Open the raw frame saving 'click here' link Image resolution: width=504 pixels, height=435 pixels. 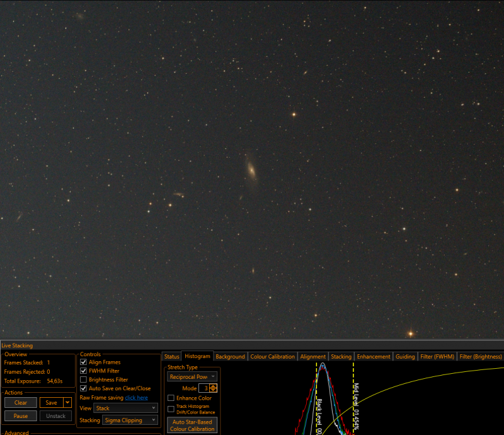(136, 398)
